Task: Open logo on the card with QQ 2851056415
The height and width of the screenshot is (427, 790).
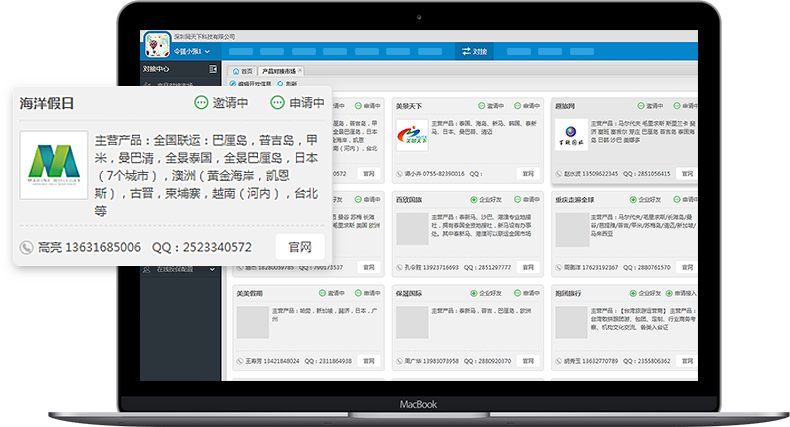Action: [x=571, y=135]
